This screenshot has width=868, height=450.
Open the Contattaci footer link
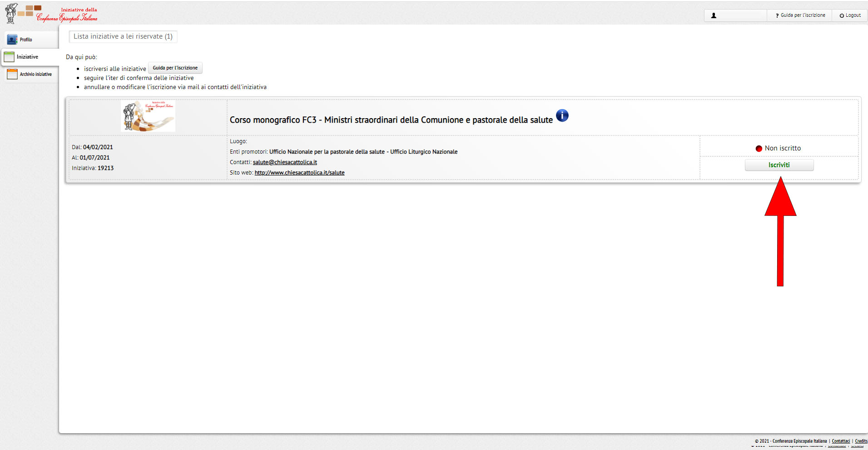coord(840,441)
